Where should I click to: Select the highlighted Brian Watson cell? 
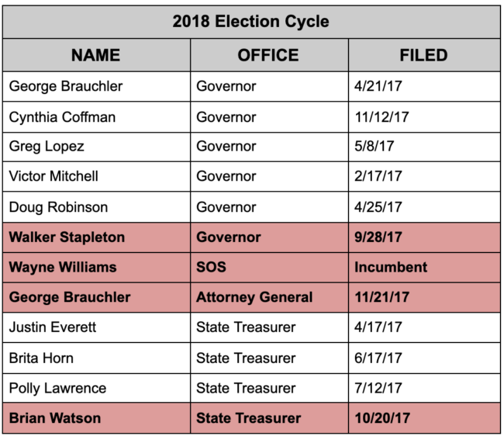pos(55,418)
